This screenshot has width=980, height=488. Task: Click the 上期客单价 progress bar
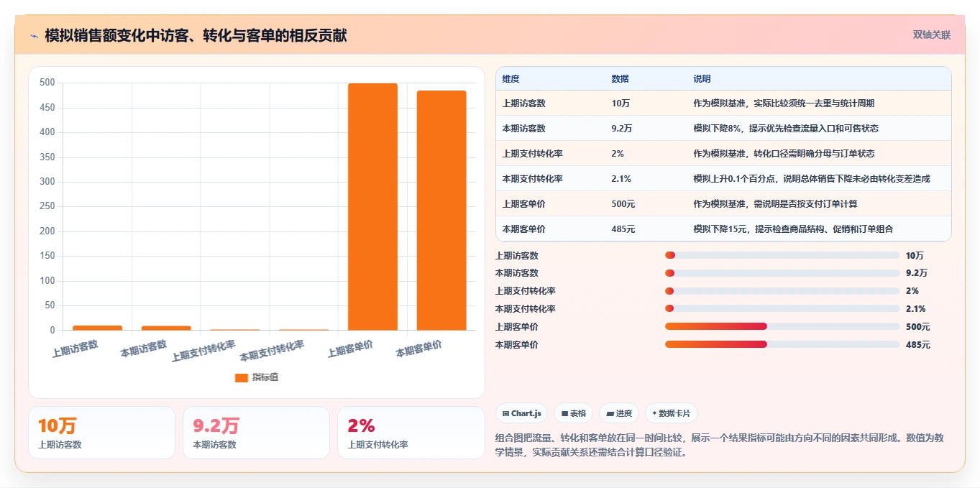782,326
